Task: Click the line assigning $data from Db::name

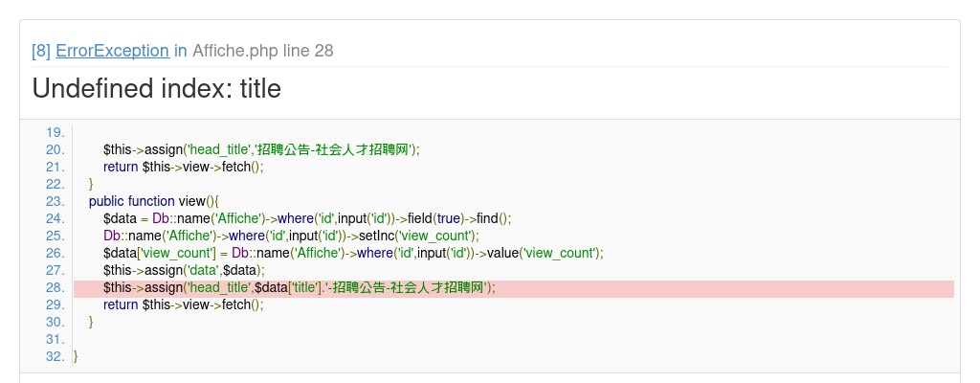Action: [307, 218]
